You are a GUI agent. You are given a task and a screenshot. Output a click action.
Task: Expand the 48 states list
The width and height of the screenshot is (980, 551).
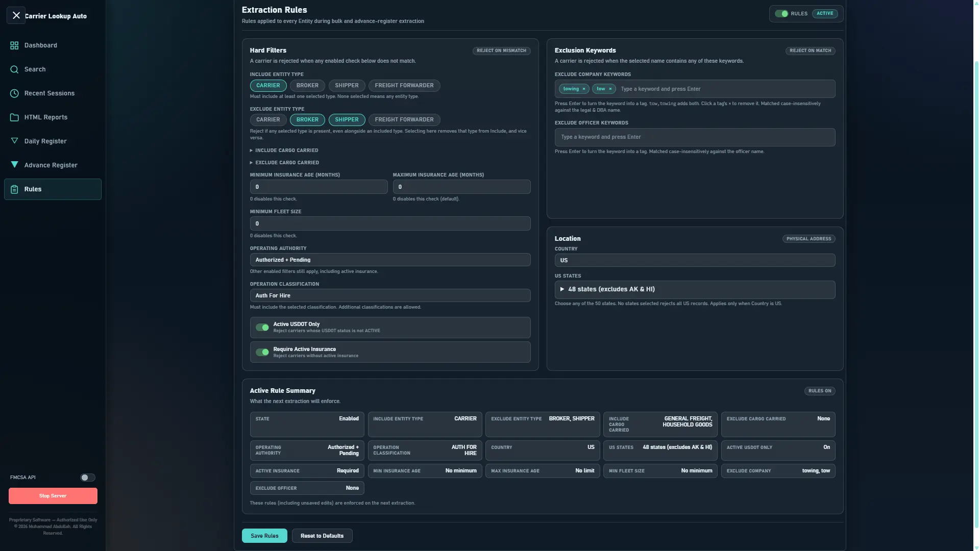pyautogui.click(x=695, y=289)
